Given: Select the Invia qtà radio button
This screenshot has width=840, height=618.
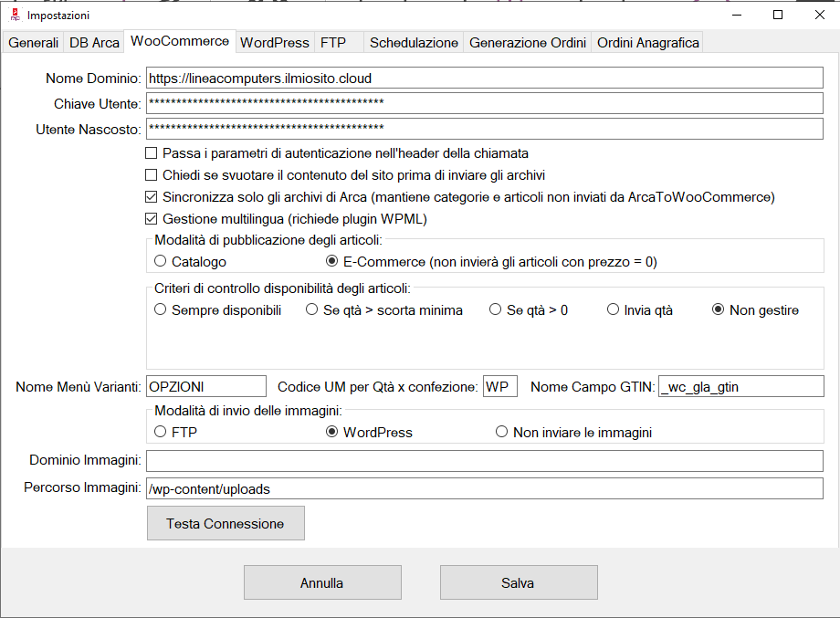Looking at the screenshot, I should pyautogui.click(x=614, y=310).
